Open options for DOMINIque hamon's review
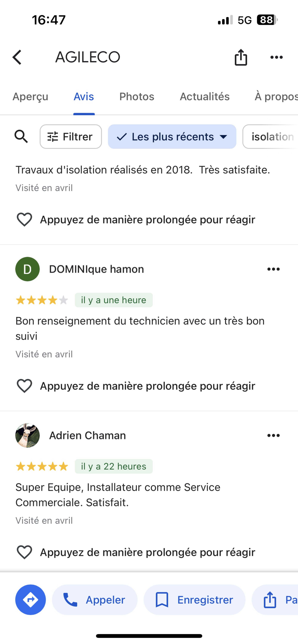The height and width of the screenshot is (644, 298). click(x=273, y=269)
